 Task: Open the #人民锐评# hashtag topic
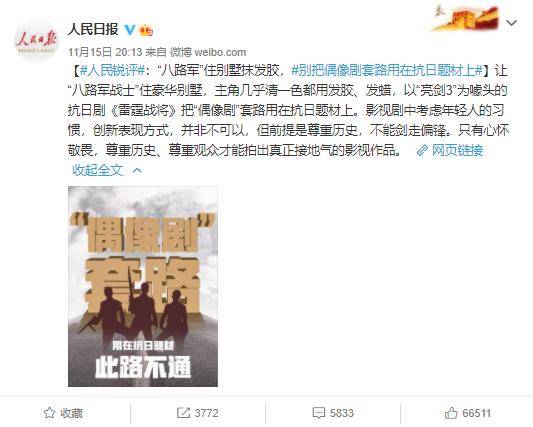click(113, 71)
